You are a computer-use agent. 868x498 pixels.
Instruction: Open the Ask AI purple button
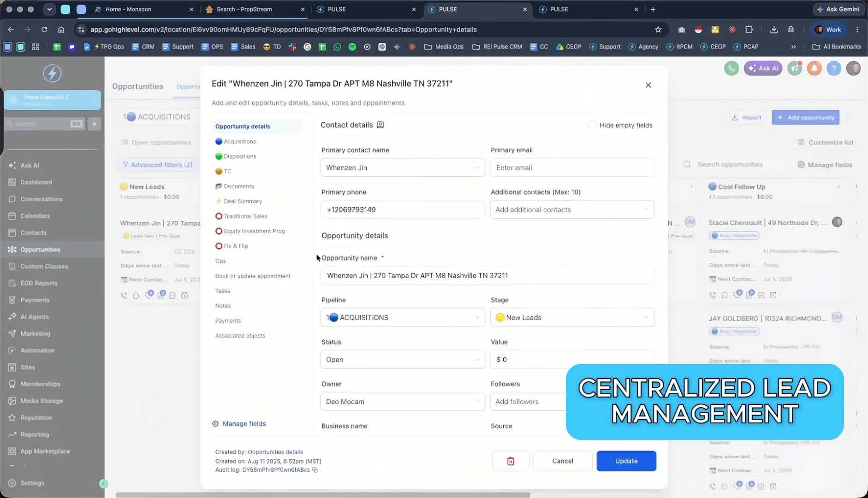763,68
